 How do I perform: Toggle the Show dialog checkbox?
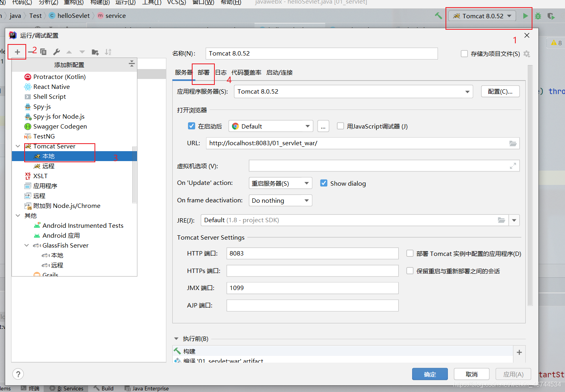324,183
